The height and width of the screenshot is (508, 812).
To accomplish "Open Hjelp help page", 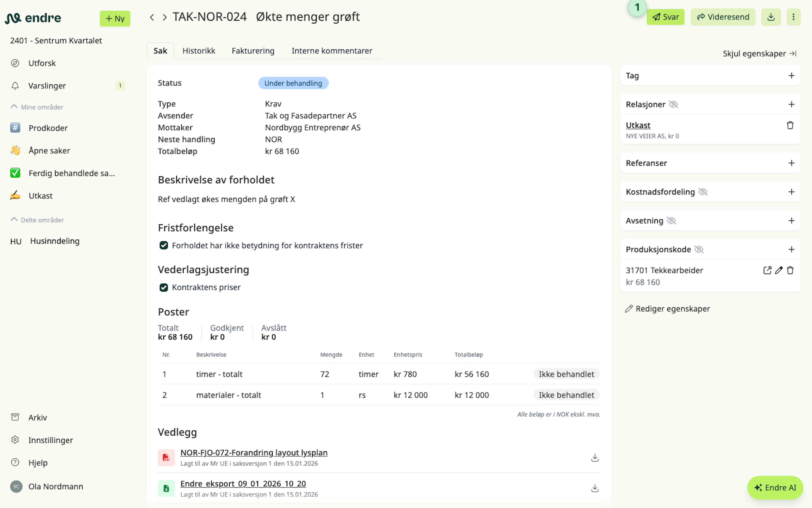I will (38, 463).
